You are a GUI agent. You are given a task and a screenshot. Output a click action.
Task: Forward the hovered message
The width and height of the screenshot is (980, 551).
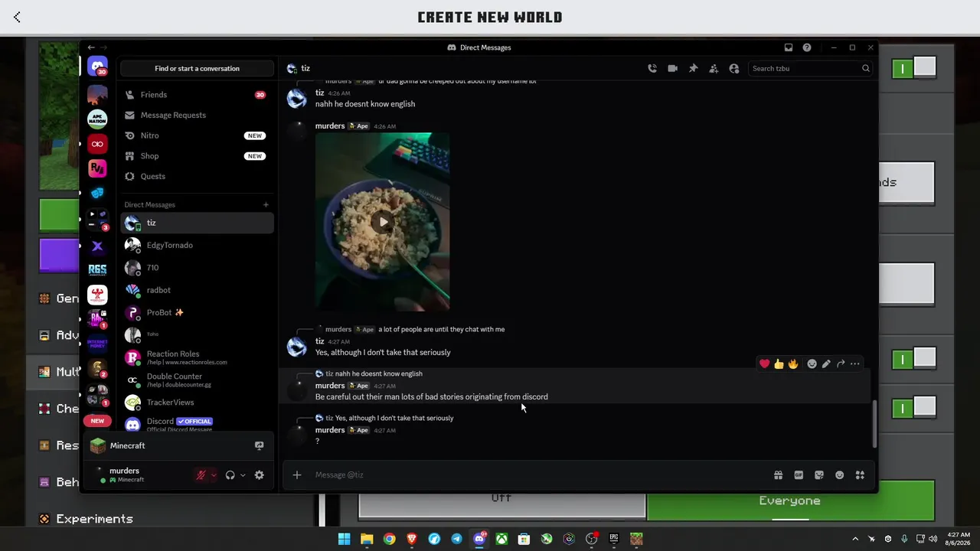tap(841, 364)
